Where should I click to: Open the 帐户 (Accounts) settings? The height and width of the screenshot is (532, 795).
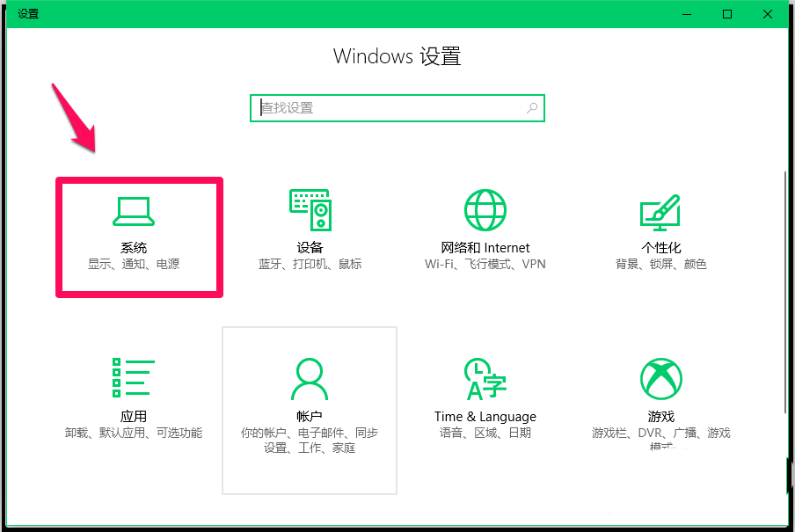coord(310,396)
